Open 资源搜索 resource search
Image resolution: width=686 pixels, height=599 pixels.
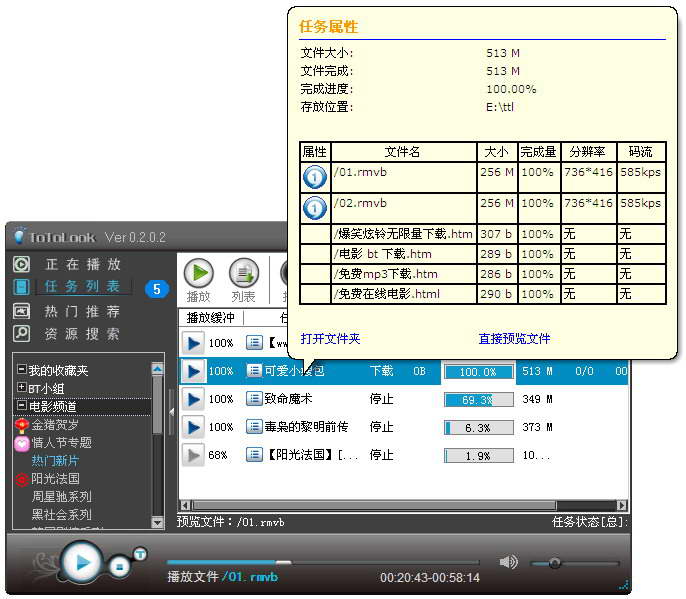click(82, 334)
